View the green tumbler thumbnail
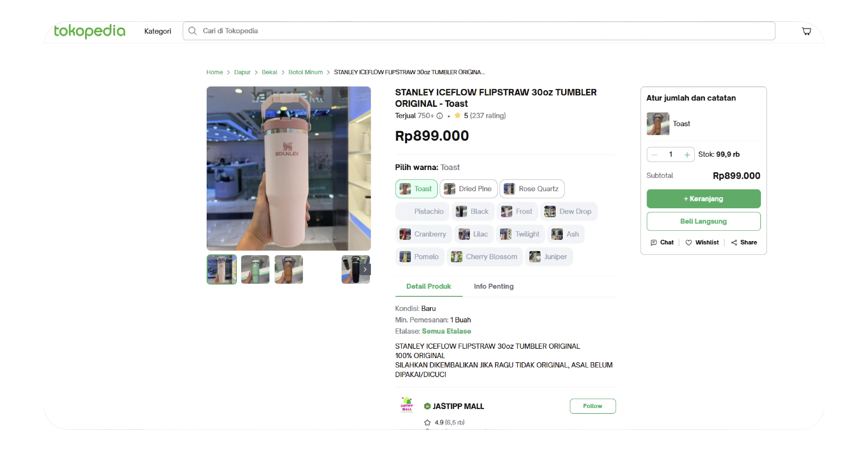 [255, 269]
